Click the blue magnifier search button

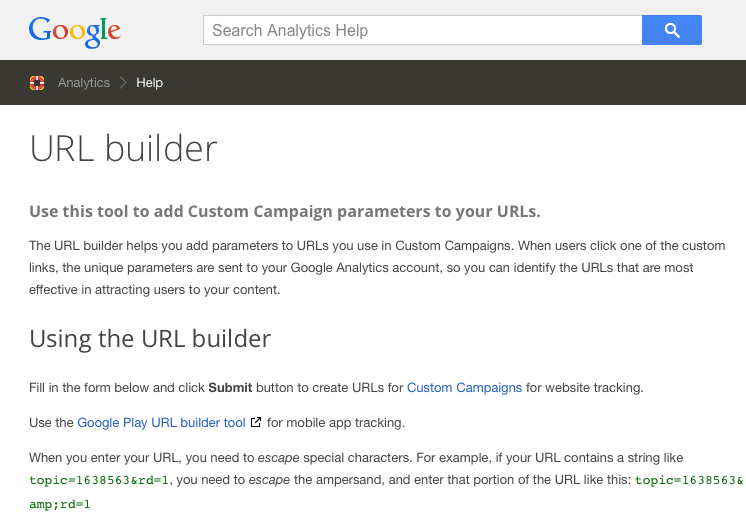(x=671, y=30)
